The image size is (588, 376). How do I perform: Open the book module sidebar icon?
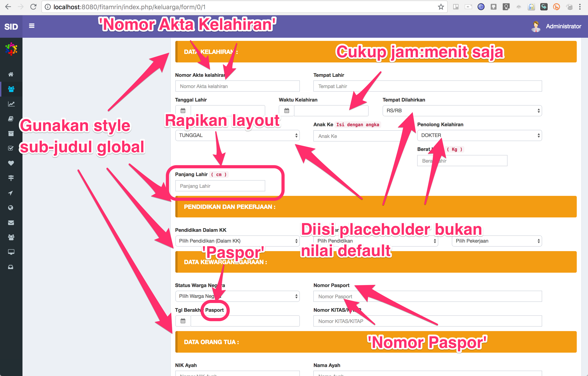point(11,119)
